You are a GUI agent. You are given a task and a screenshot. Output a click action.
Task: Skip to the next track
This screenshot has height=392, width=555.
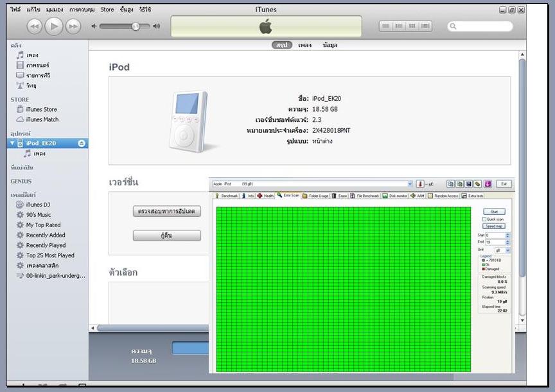pyautogui.click(x=74, y=26)
